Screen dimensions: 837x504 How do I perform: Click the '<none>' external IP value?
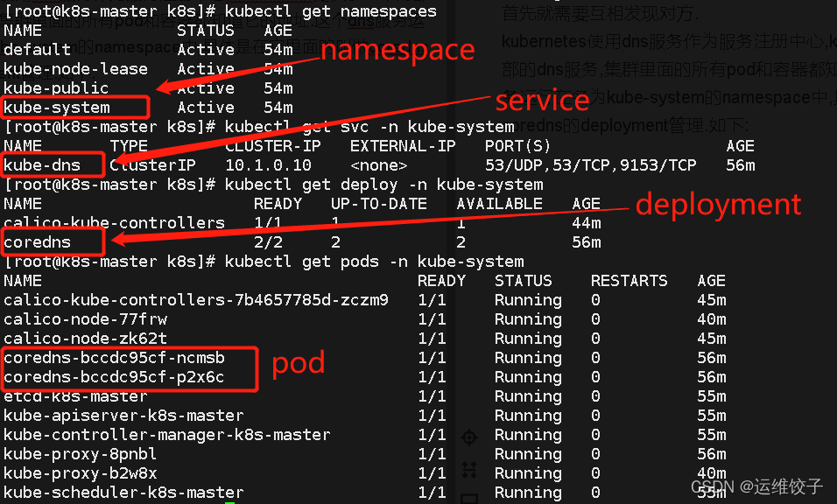click(x=379, y=165)
